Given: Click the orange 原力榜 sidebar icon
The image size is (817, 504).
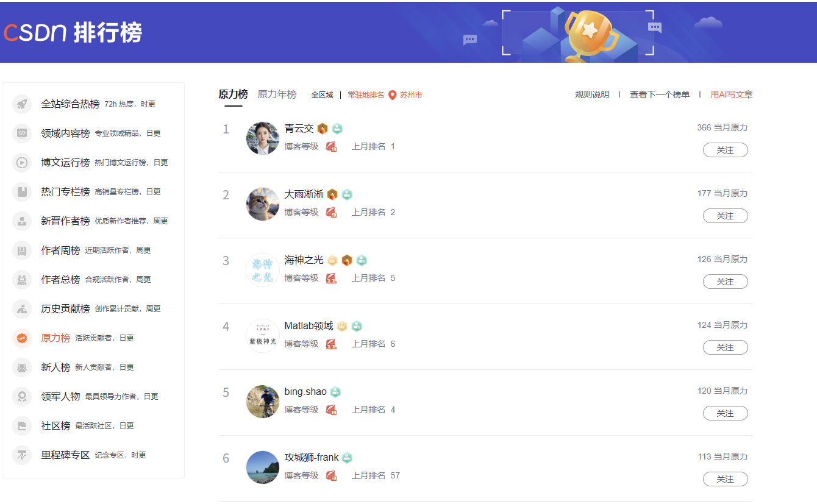Looking at the screenshot, I should click(22, 338).
